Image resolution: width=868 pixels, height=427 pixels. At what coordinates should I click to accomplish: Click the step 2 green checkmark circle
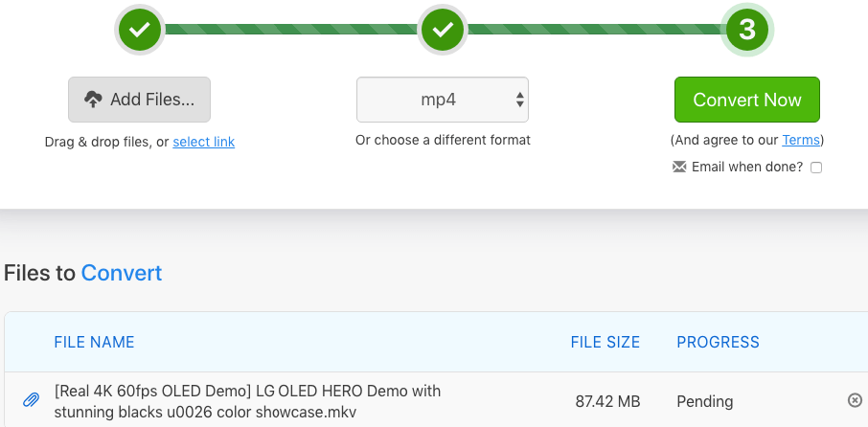click(443, 30)
